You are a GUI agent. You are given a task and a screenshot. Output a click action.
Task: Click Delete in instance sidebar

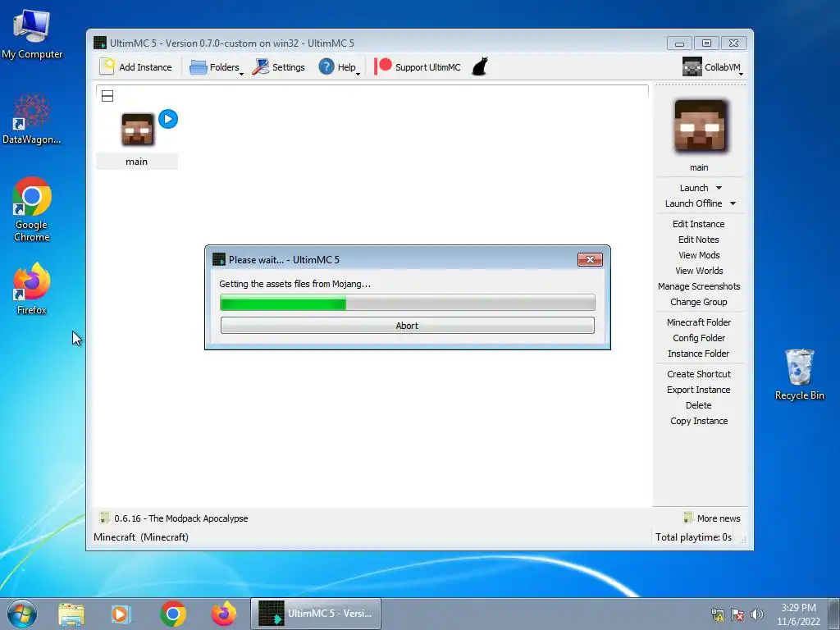(x=699, y=405)
